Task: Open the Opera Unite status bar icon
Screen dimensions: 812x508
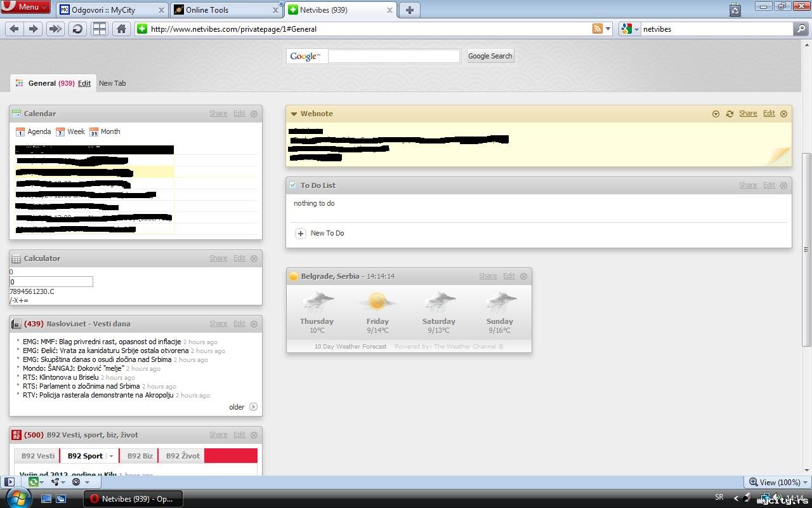Action: tap(57, 482)
